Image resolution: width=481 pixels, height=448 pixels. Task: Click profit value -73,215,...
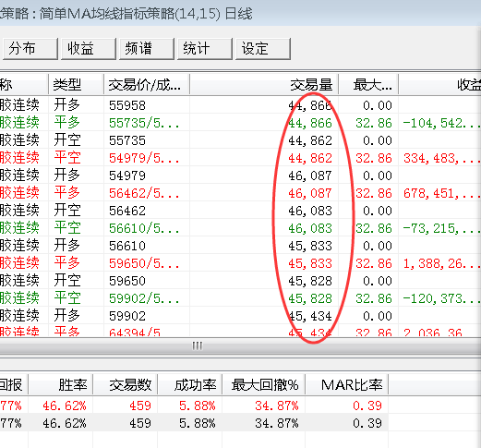pyautogui.click(x=441, y=228)
